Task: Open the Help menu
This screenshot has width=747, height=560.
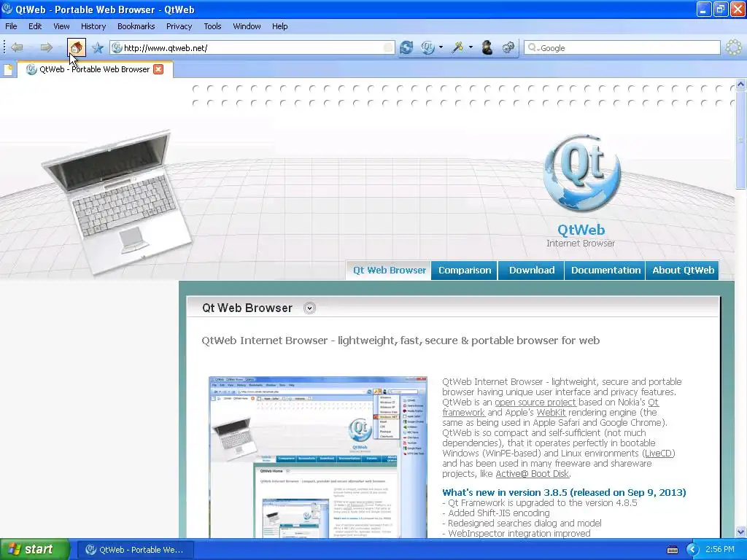Action: pyautogui.click(x=279, y=26)
